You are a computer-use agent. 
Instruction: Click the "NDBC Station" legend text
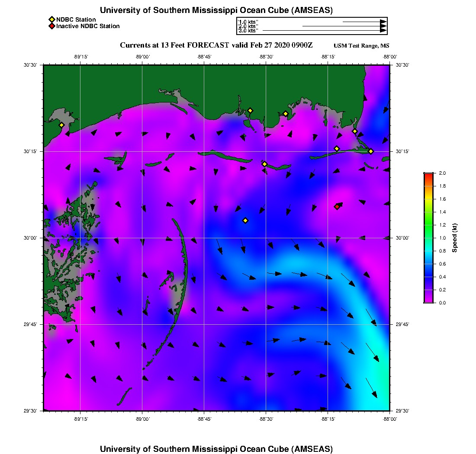tap(76, 19)
